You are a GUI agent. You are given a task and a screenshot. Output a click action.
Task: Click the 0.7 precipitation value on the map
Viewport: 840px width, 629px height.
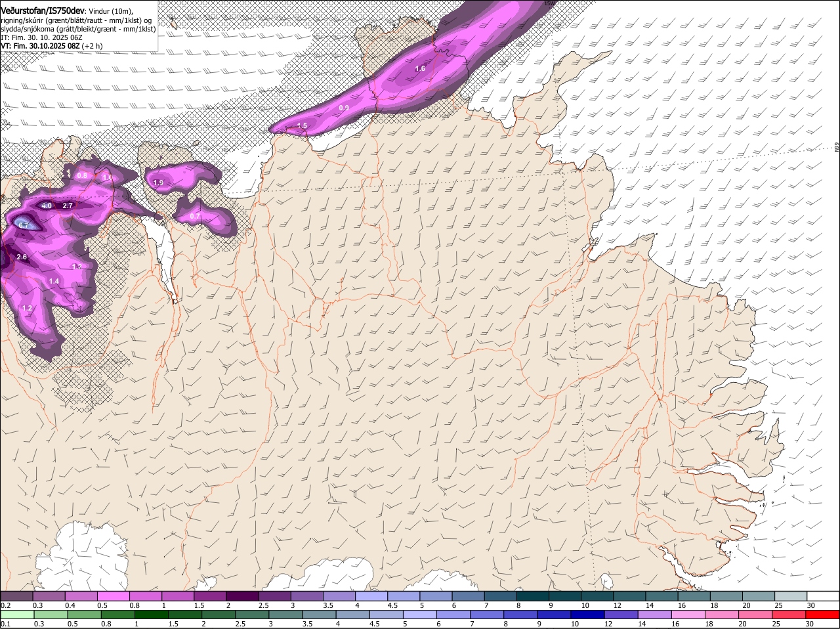(x=195, y=216)
